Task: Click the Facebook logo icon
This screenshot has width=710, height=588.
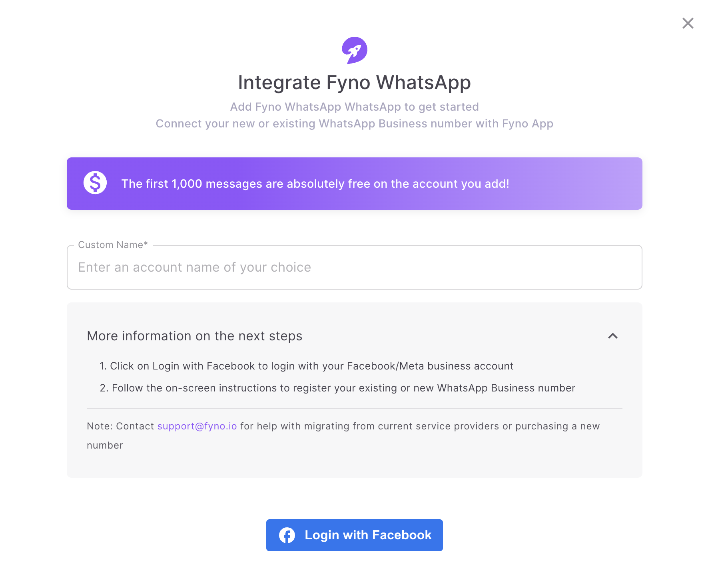Action: pyautogui.click(x=287, y=535)
